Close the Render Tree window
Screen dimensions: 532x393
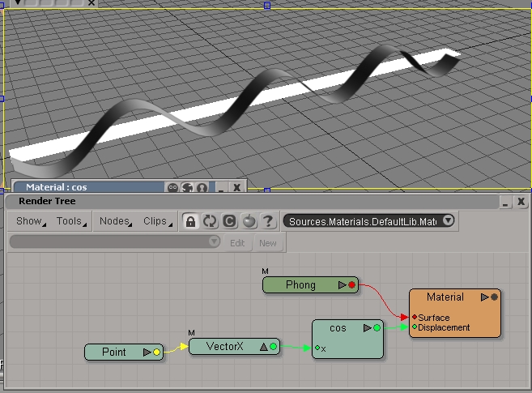point(521,202)
